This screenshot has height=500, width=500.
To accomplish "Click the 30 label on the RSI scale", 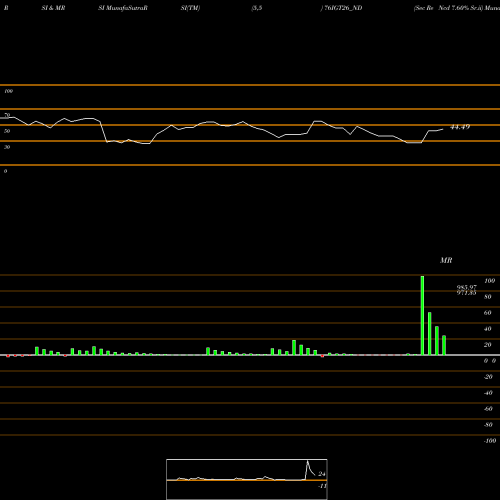I will point(7,147).
